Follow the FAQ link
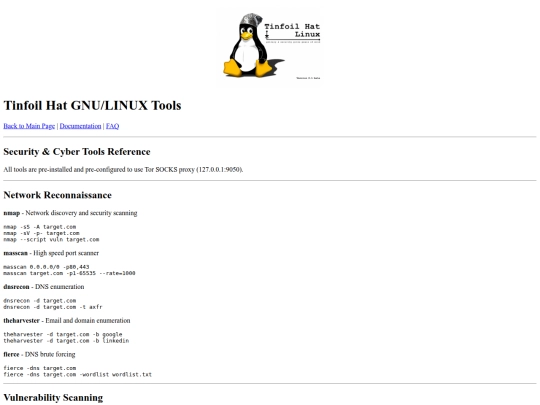Viewport: 540px width, 405px height. 112,126
